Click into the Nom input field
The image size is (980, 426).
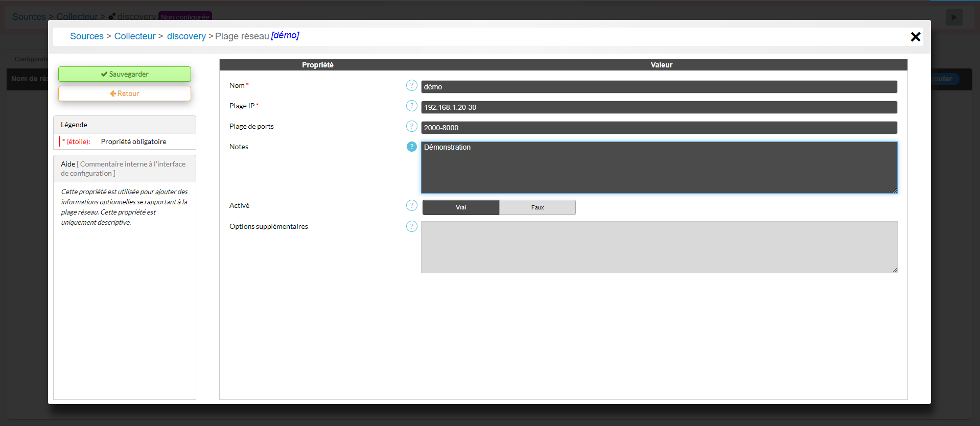tap(659, 87)
